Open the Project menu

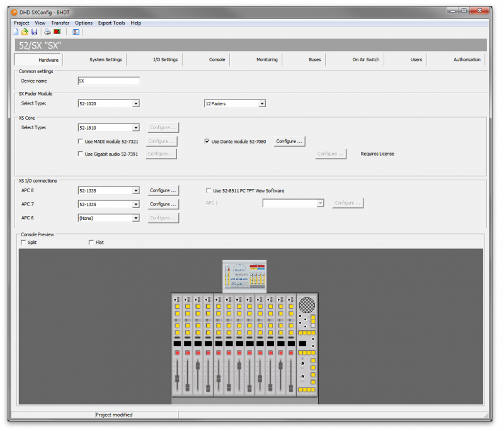pos(21,23)
